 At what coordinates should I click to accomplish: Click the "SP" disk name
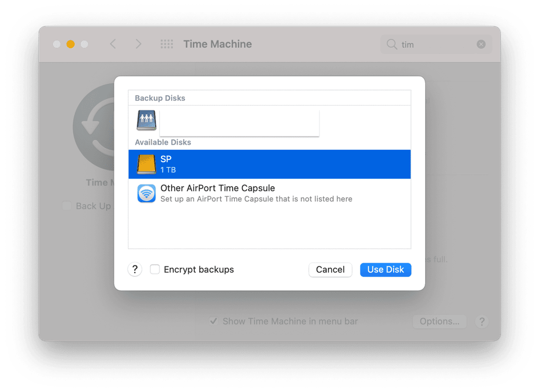166,159
